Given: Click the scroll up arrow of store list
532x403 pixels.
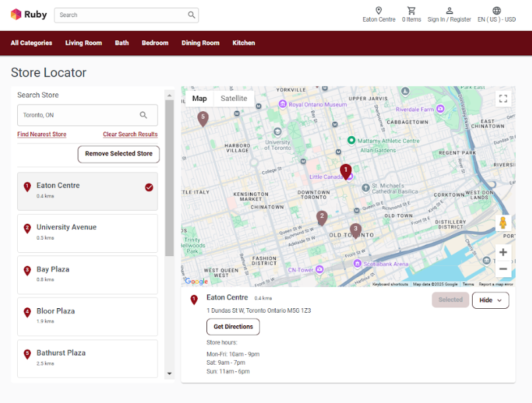Looking at the screenshot, I should [169, 95].
